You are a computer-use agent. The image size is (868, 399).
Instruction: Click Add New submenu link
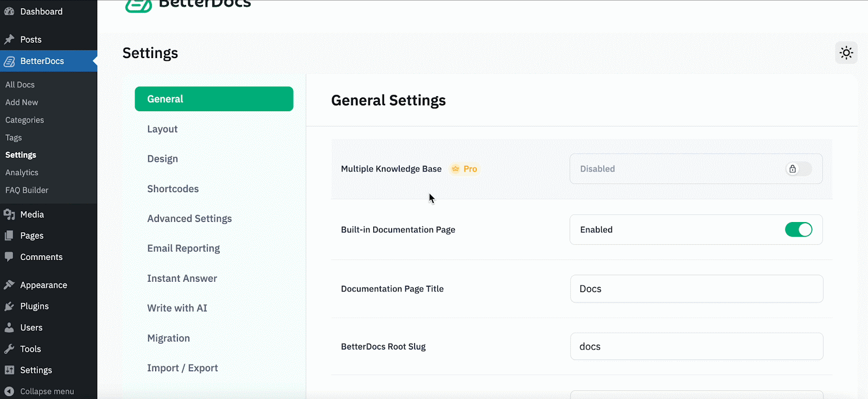22,102
